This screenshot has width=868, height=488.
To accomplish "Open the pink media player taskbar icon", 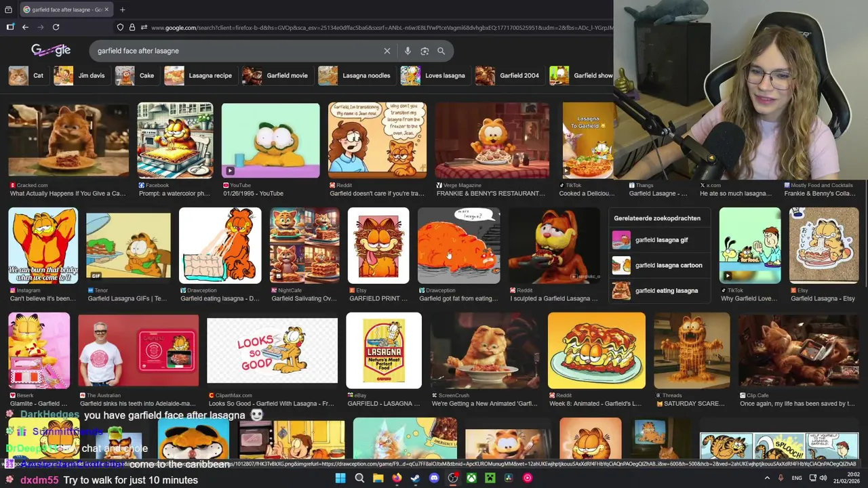I will [x=527, y=478].
